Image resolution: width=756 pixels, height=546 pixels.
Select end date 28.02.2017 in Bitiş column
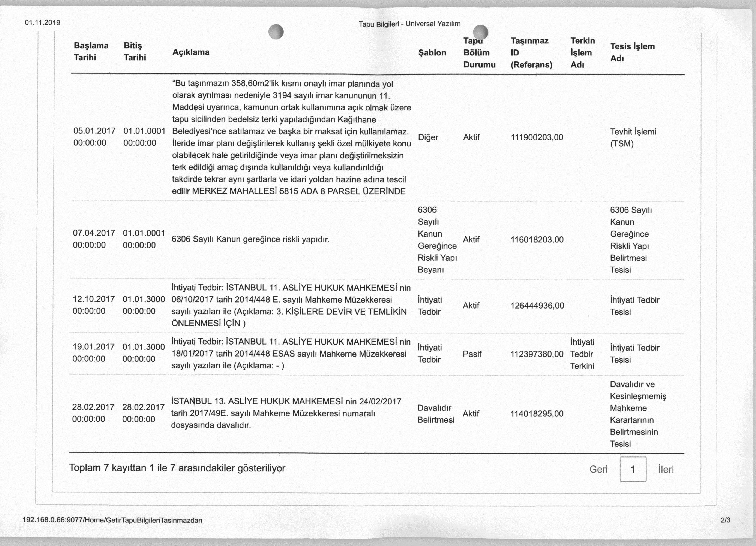pos(143,413)
